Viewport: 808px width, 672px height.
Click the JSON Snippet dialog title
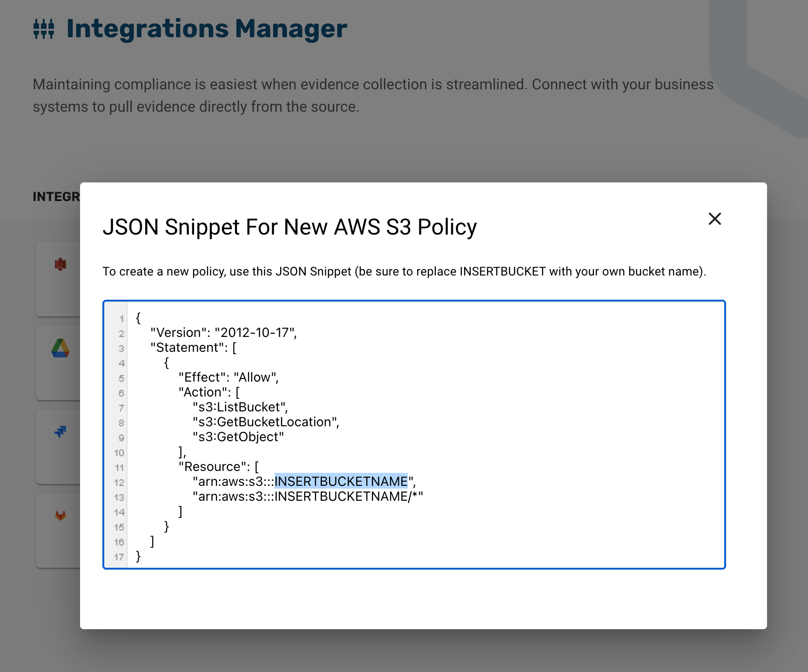(x=290, y=227)
